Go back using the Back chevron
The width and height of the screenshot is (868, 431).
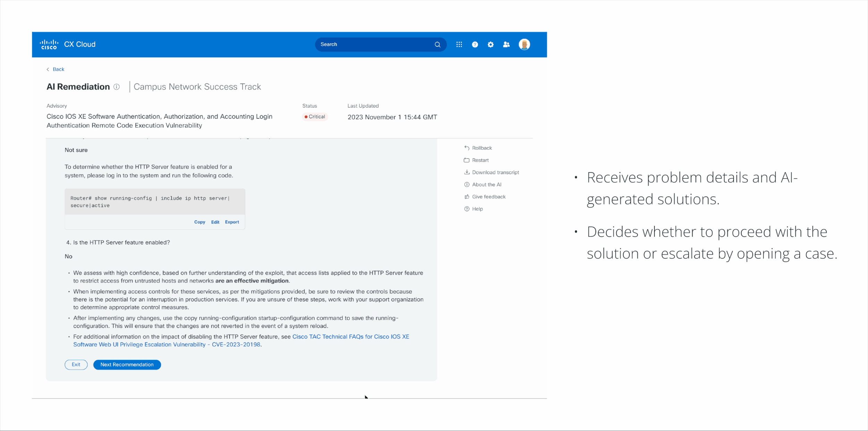click(x=48, y=69)
